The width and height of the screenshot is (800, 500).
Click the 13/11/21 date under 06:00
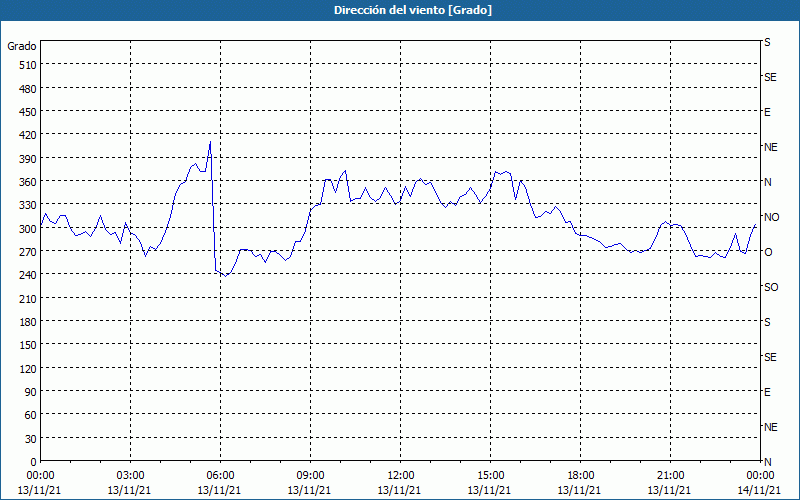click(x=219, y=490)
